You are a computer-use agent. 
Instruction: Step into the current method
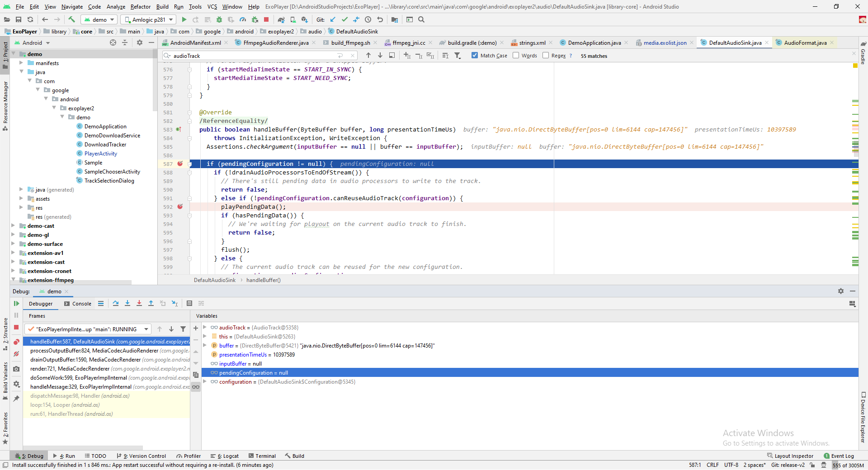pos(127,303)
